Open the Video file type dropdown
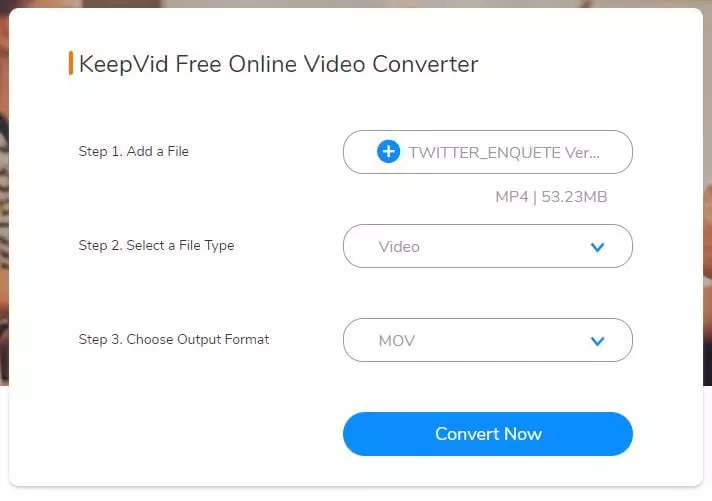This screenshot has width=712, height=501. click(x=488, y=246)
